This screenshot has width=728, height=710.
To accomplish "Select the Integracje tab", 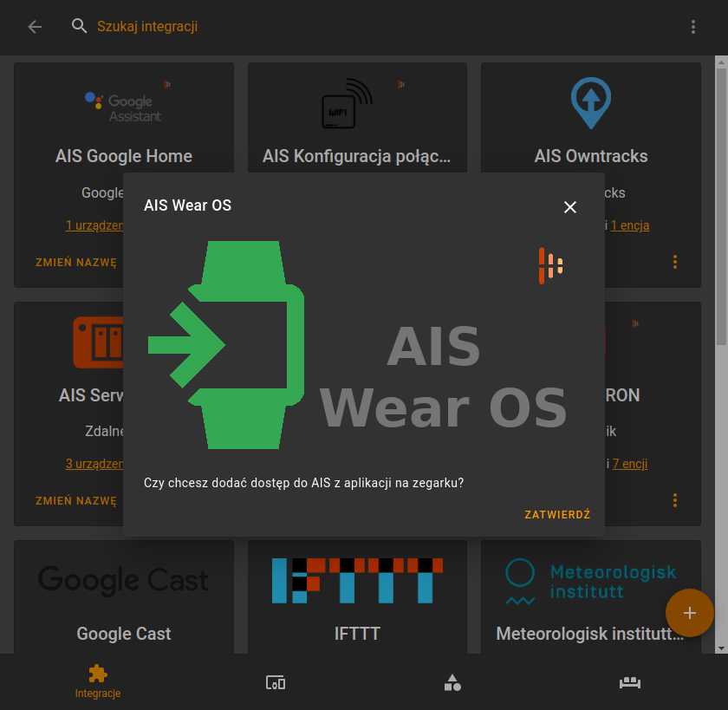I will tap(97, 682).
